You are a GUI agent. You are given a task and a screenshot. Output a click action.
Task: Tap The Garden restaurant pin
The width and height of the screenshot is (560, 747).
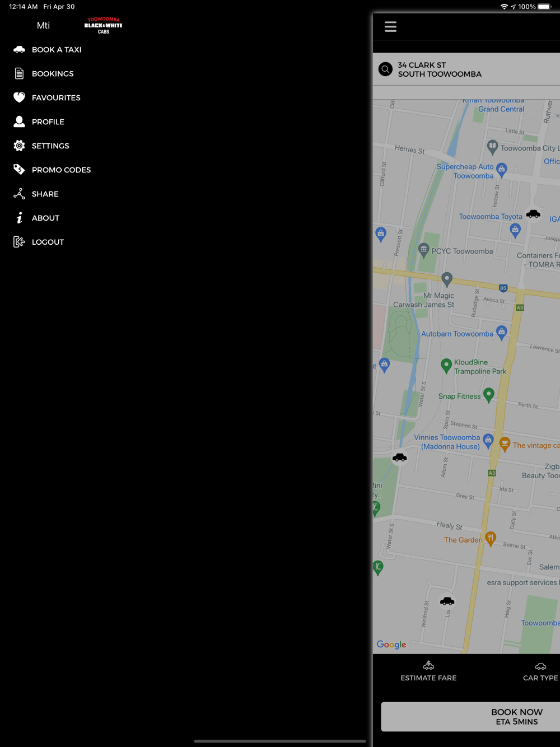tap(491, 539)
